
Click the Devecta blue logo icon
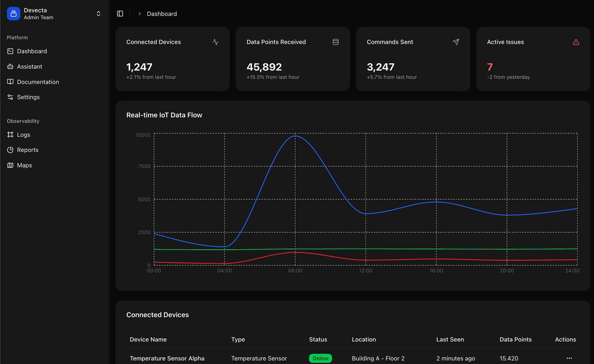13,14
